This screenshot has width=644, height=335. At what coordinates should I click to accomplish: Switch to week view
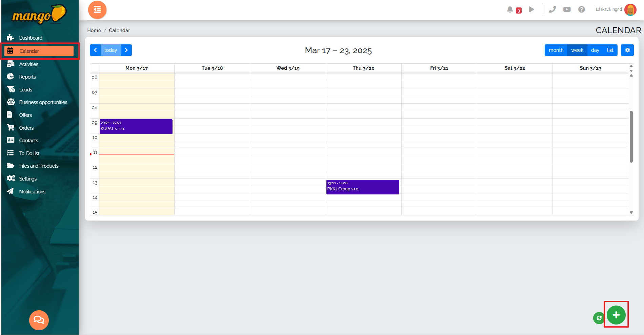coord(577,50)
